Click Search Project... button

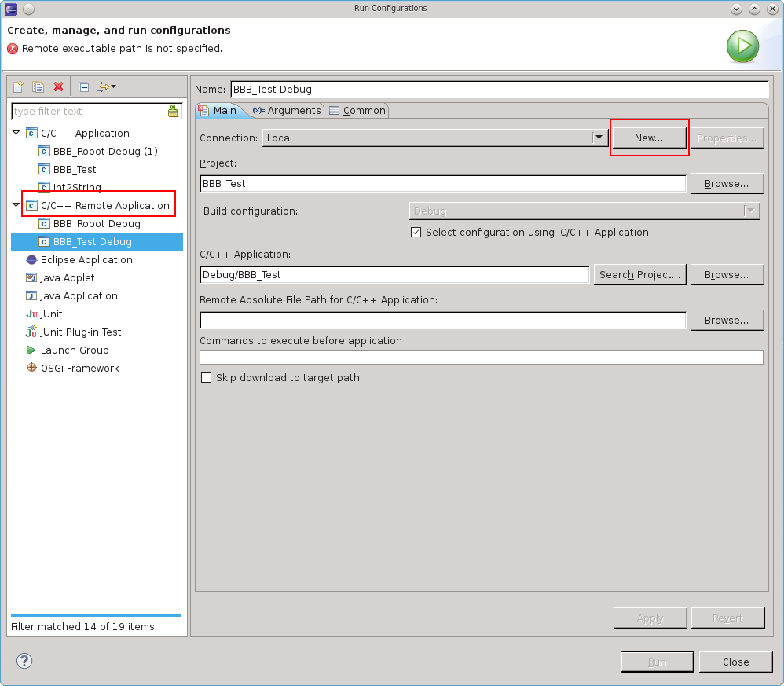pyautogui.click(x=639, y=274)
